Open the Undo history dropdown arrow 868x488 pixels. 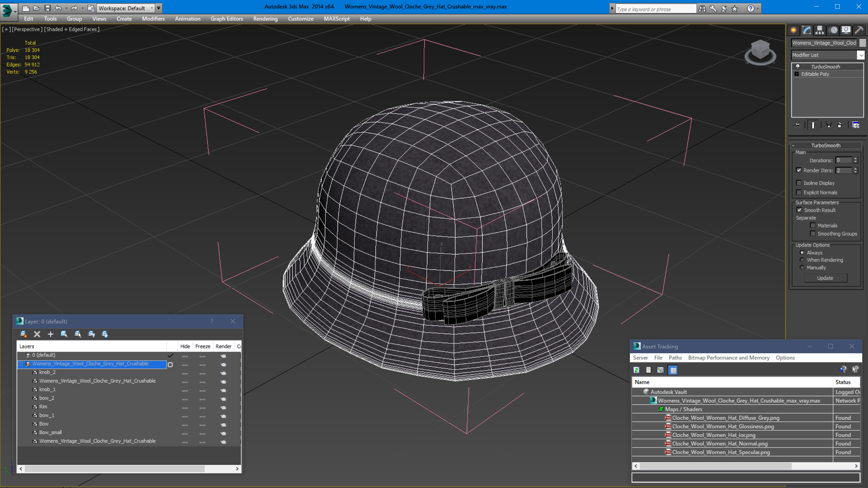pyautogui.click(x=66, y=8)
